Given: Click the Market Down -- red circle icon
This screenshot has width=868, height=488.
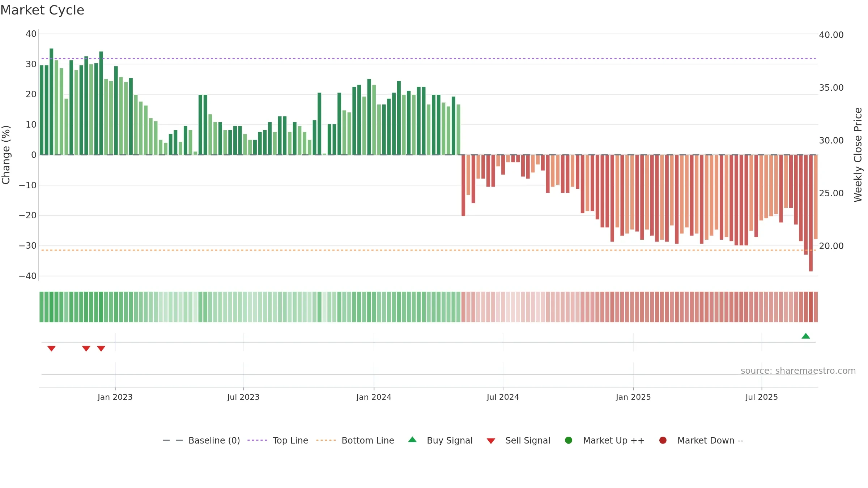Looking at the screenshot, I should click(663, 440).
